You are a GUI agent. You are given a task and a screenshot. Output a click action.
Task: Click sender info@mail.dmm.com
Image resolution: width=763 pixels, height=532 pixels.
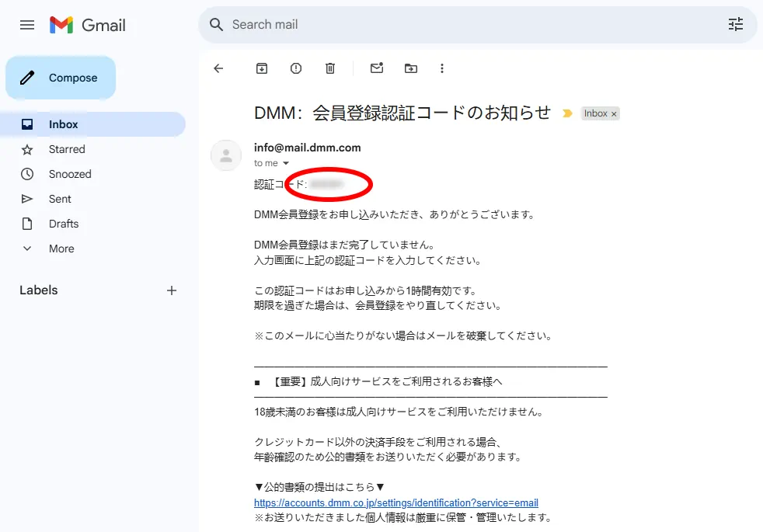coord(308,148)
